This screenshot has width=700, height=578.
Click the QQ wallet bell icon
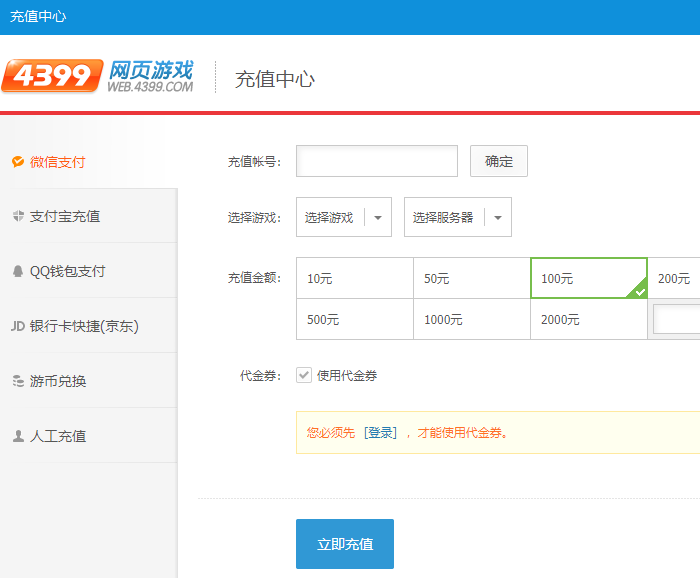pos(18,271)
